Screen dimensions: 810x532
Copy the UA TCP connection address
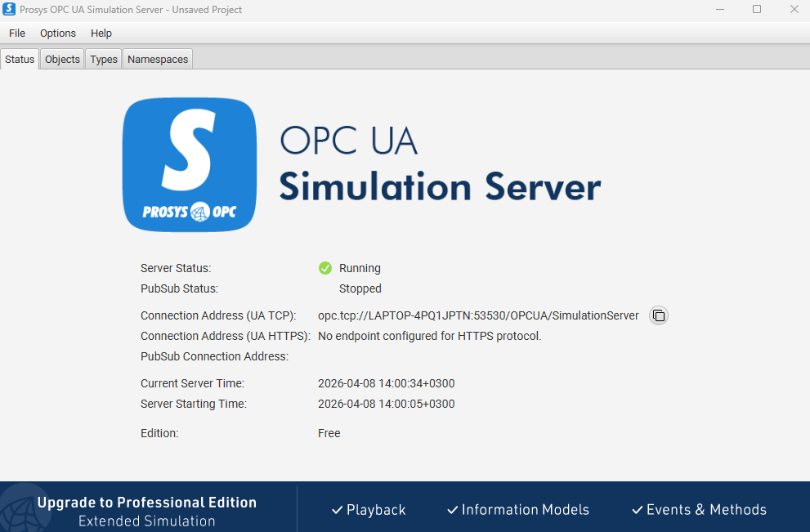[x=659, y=315]
